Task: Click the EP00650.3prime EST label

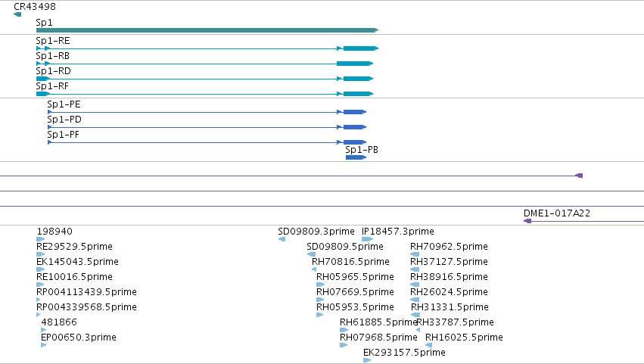Action: pos(79,338)
